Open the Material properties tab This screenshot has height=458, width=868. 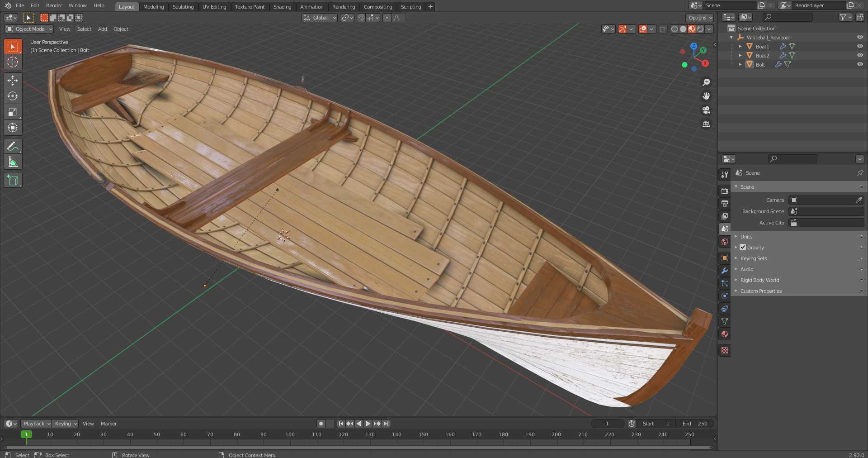pos(725,334)
